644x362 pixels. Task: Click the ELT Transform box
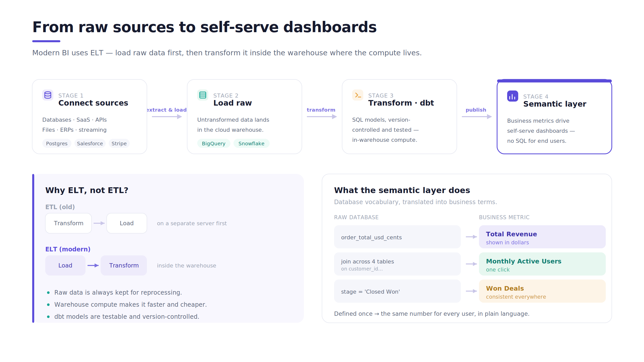[124, 265]
